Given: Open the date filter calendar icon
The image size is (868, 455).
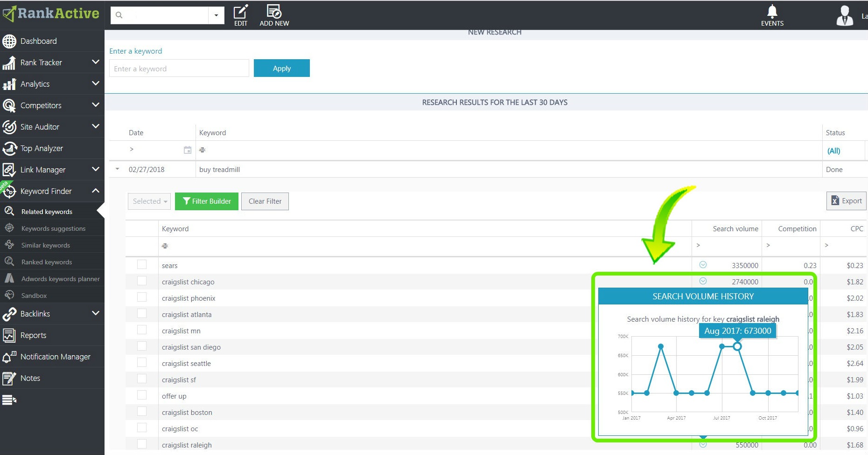Looking at the screenshot, I should pyautogui.click(x=188, y=150).
